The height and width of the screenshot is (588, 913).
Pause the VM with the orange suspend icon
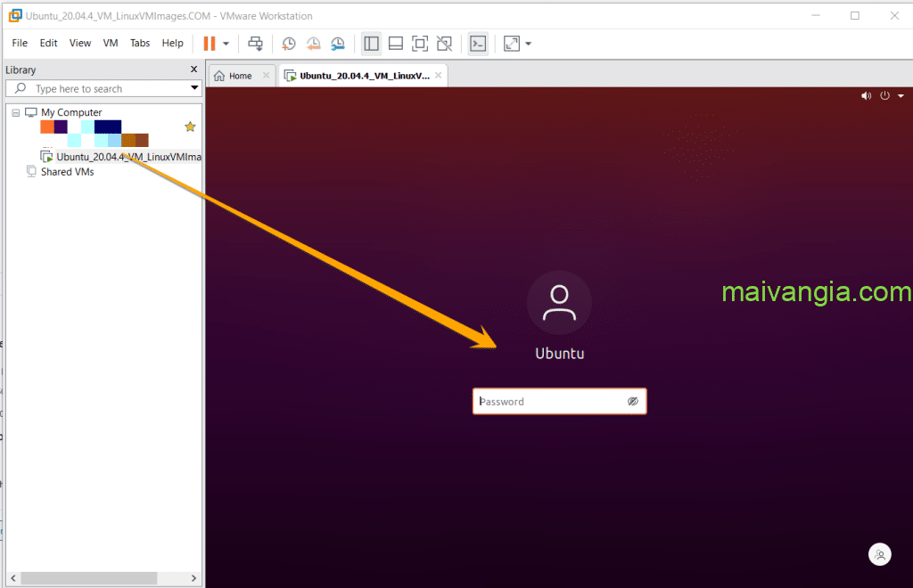click(210, 43)
